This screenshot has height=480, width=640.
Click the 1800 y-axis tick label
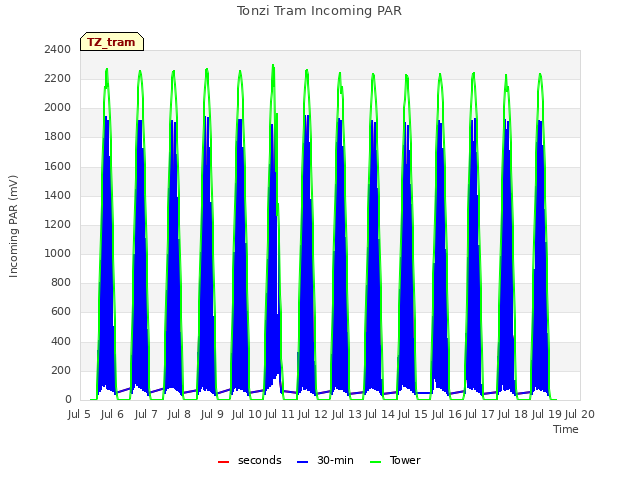point(58,137)
